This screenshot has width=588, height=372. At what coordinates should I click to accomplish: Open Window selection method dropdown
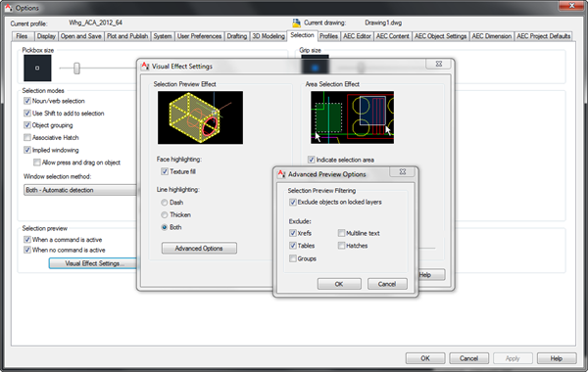click(x=80, y=190)
